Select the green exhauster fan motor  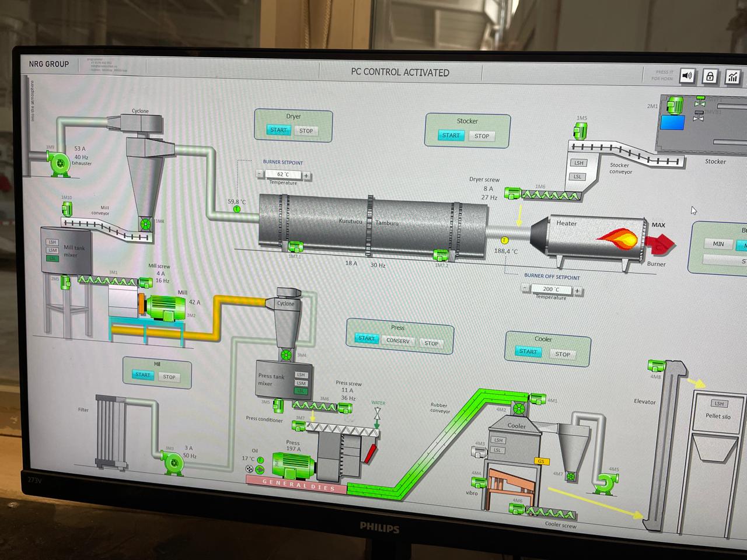tap(60, 164)
